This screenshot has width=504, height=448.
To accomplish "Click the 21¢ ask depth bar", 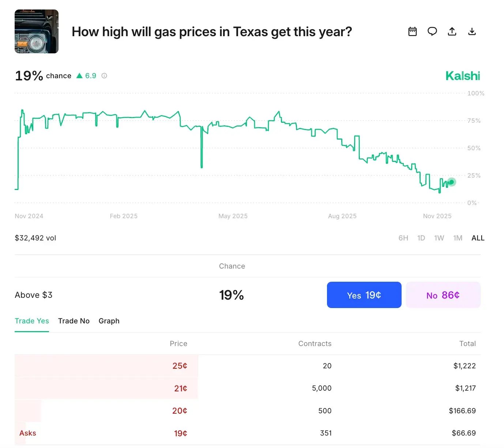I will click(106, 388).
